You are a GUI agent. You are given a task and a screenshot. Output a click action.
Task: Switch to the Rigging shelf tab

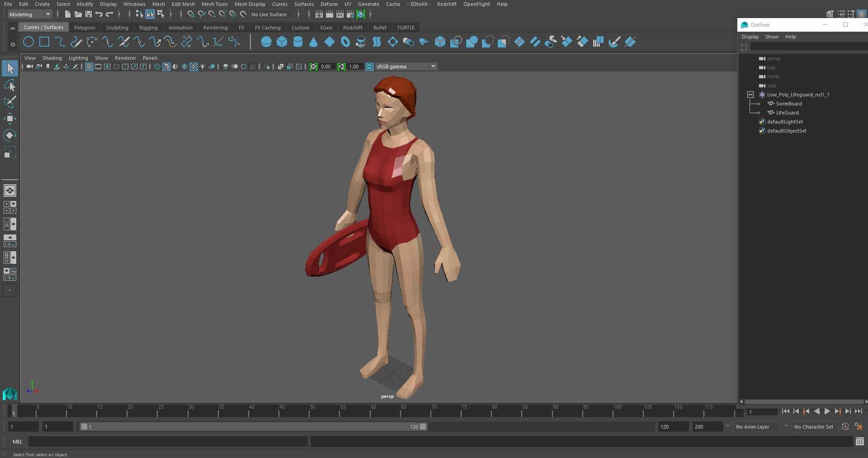pos(148,28)
